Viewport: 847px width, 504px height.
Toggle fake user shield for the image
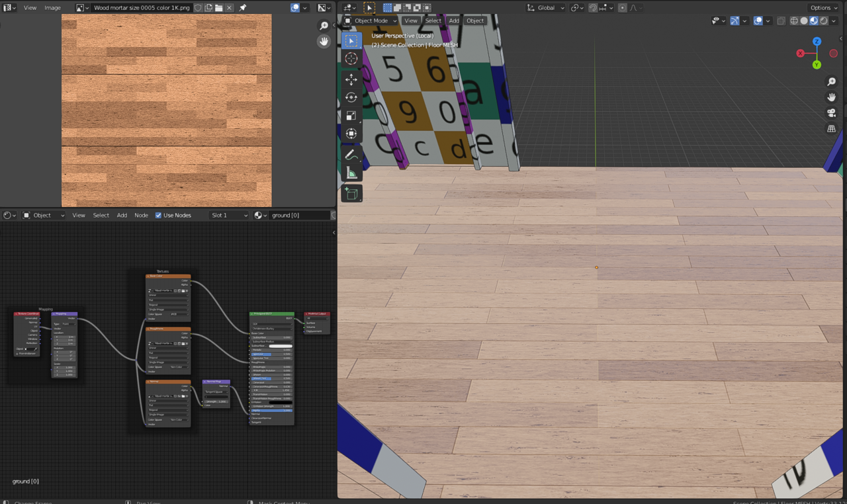coord(198,8)
